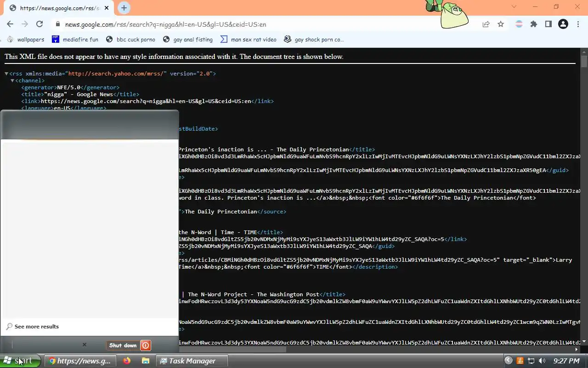Open the tab search chevron in title bar
The image size is (588, 368).
[x=514, y=6]
